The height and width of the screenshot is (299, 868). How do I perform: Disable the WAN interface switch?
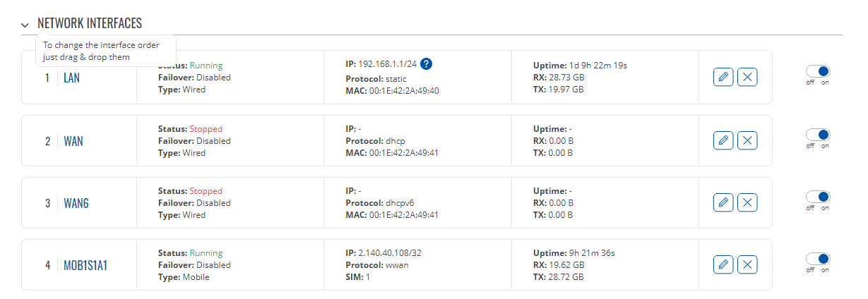pyautogui.click(x=818, y=135)
